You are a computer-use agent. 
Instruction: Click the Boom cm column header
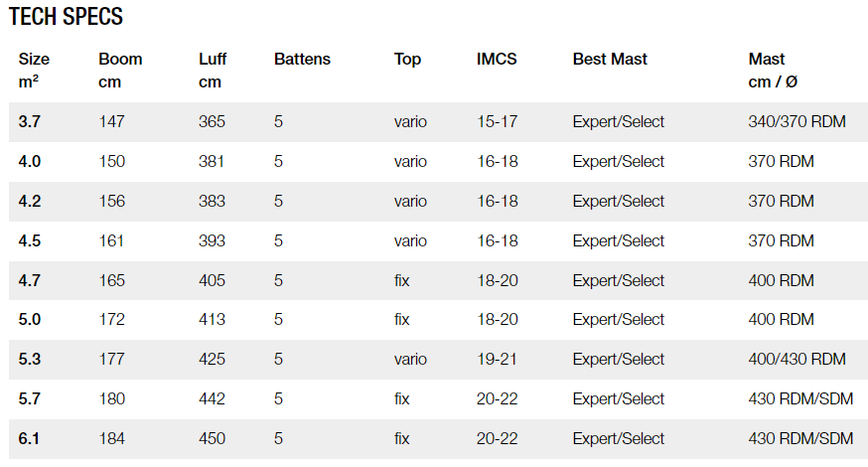pyautogui.click(x=120, y=70)
